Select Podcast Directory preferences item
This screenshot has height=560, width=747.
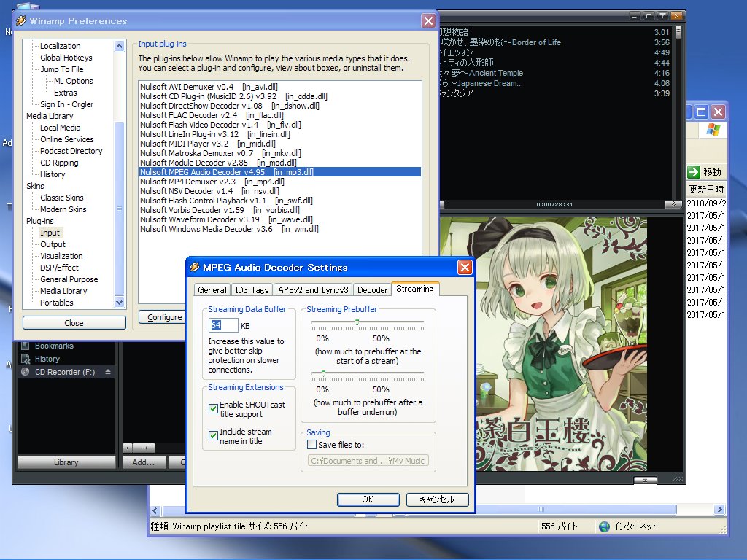71,151
